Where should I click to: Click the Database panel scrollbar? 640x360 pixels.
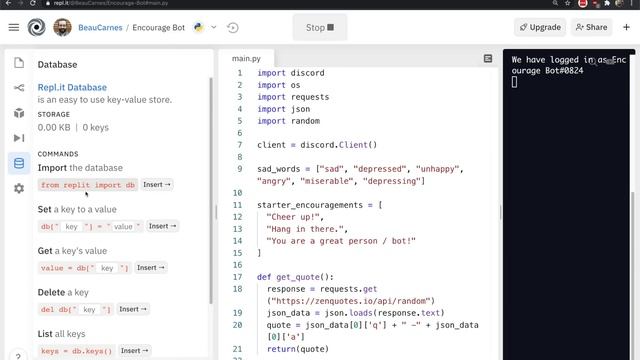211,190
